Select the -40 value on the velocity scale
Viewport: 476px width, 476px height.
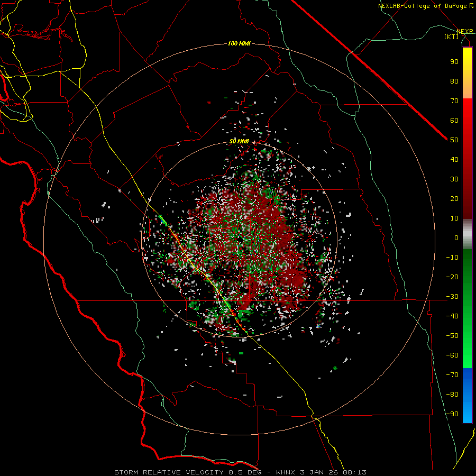[x=452, y=316]
